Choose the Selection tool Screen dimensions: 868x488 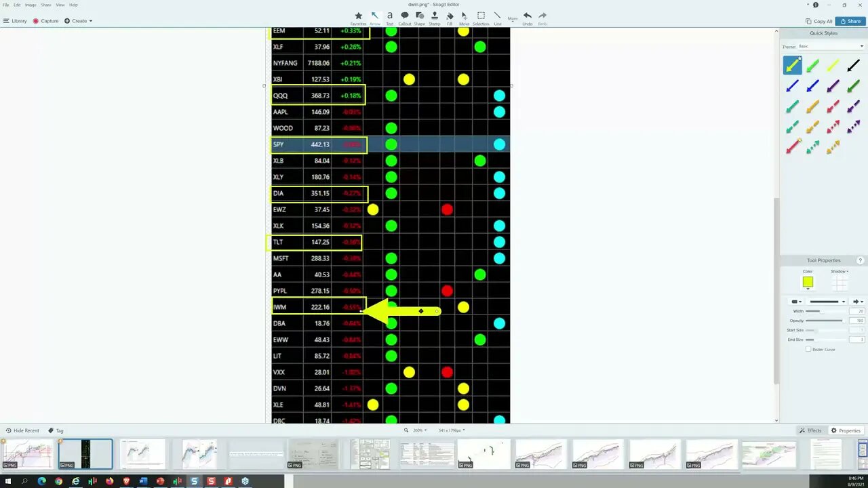tap(481, 18)
